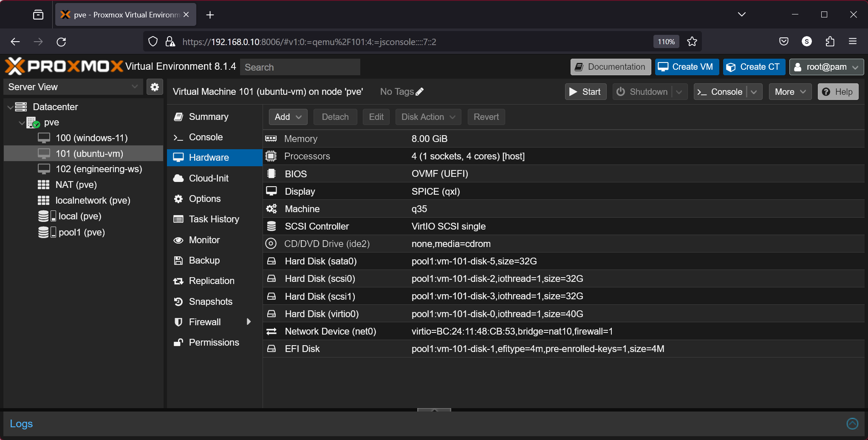Click the Proxmox logo
This screenshot has height=440, width=868.
pyautogui.click(x=64, y=66)
